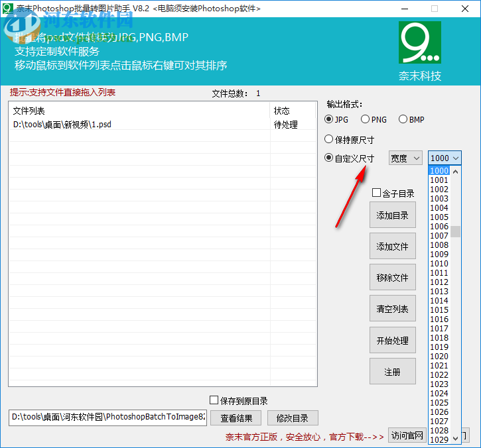Click 移除文件 remove file button
The height and width of the screenshot is (448, 481).
click(x=392, y=277)
